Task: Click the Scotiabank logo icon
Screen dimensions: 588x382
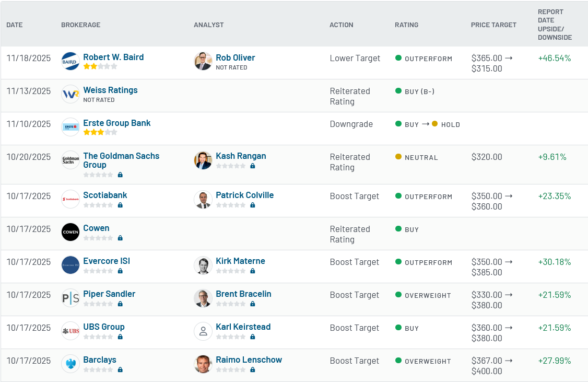Action: [70, 199]
